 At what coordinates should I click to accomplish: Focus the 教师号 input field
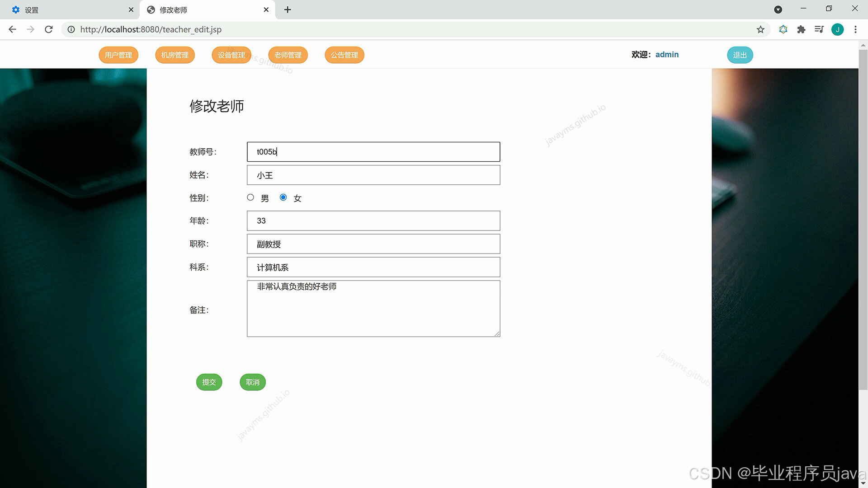(x=373, y=152)
